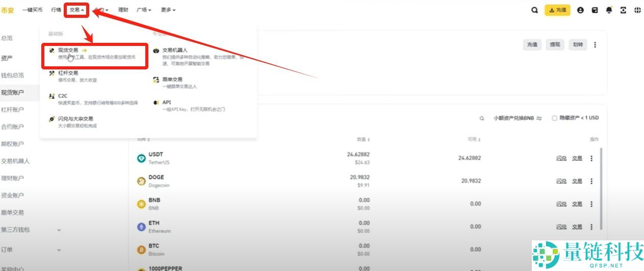
Task: Expand the 更多 dropdown menu
Action: (168, 10)
